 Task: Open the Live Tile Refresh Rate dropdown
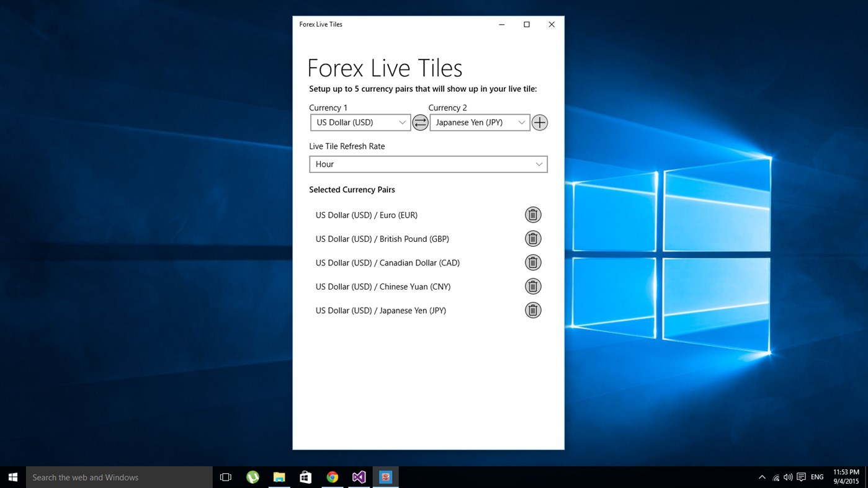coord(428,164)
